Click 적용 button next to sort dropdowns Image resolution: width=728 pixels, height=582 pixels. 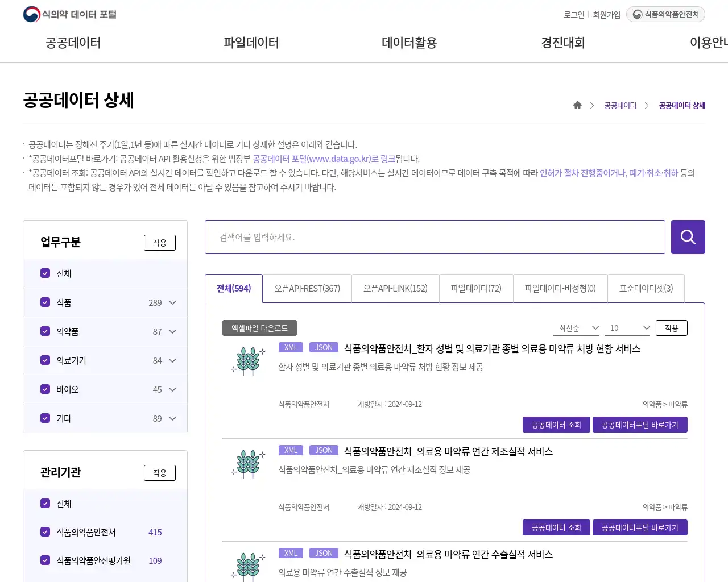click(x=672, y=328)
